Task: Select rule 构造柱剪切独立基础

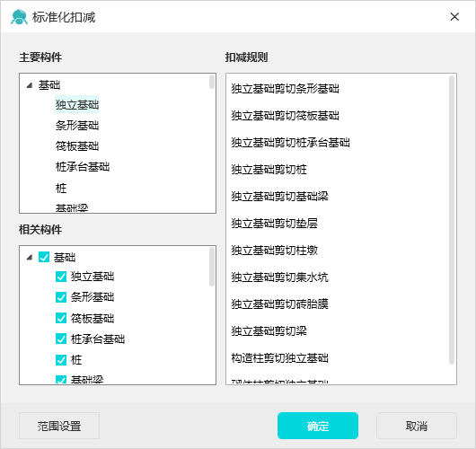Action: (x=279, y=358)
